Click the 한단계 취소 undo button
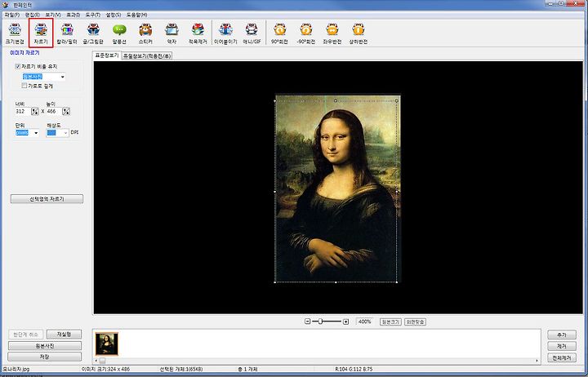The image size is (588, 377). coord(26,334)
